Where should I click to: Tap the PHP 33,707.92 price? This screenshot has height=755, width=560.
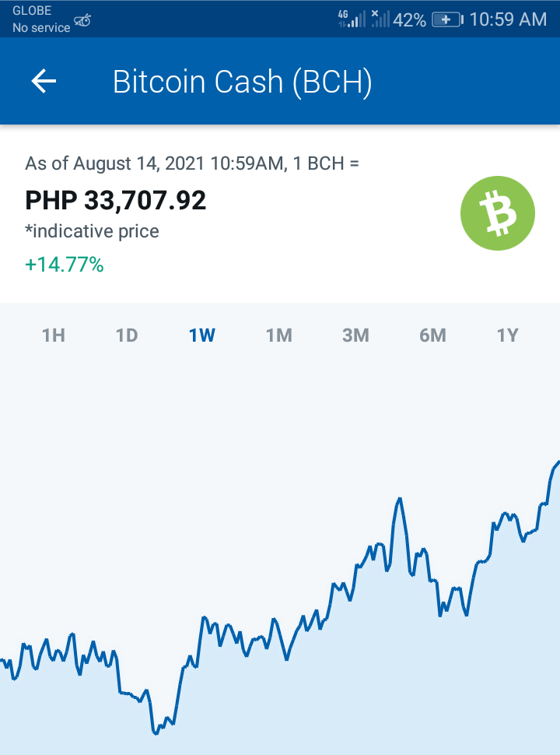tap(115, 200)
